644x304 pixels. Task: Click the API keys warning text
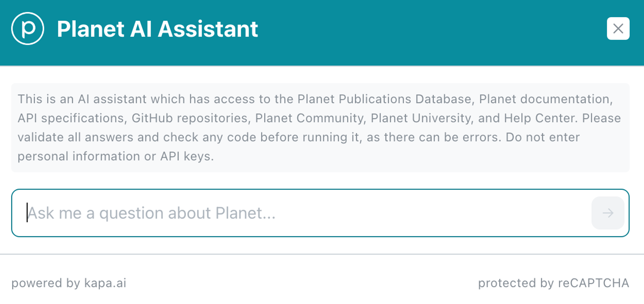pyautogui.click(x=187, y=156)
